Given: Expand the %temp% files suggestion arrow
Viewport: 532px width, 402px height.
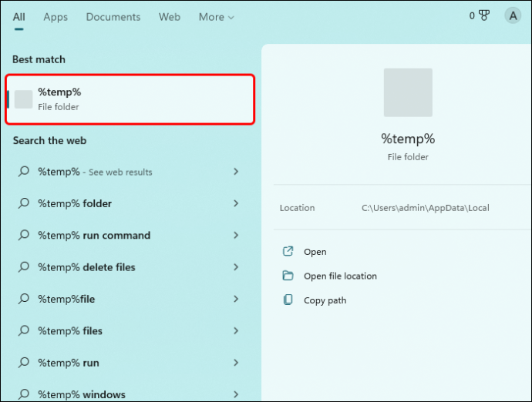Looking at the screenshot, I should (x=236, y=331).
